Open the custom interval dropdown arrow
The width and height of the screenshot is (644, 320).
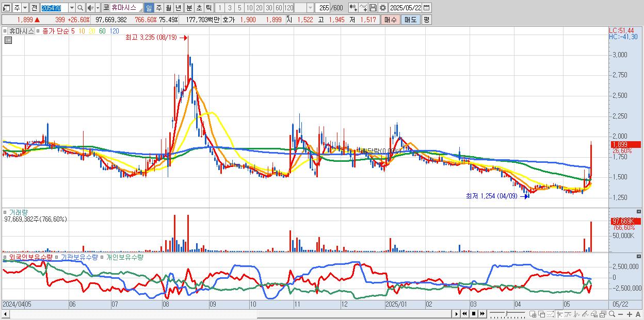(310, 8)
